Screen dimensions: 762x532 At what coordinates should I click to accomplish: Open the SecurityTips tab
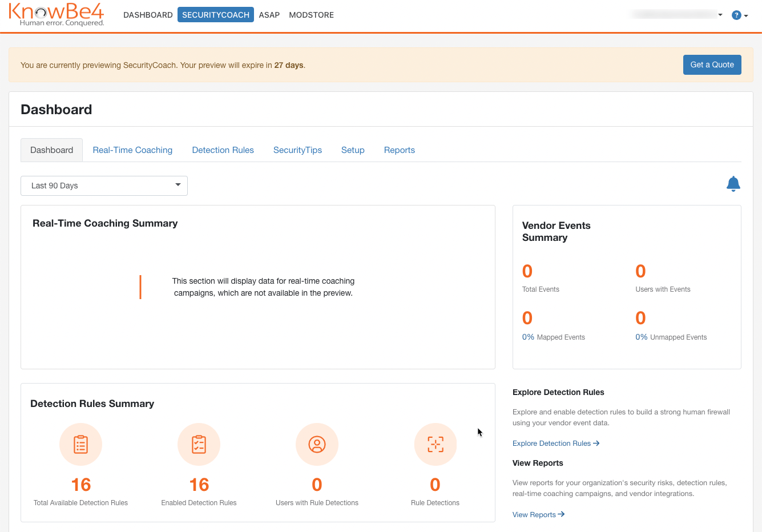[x=297, y=150]
